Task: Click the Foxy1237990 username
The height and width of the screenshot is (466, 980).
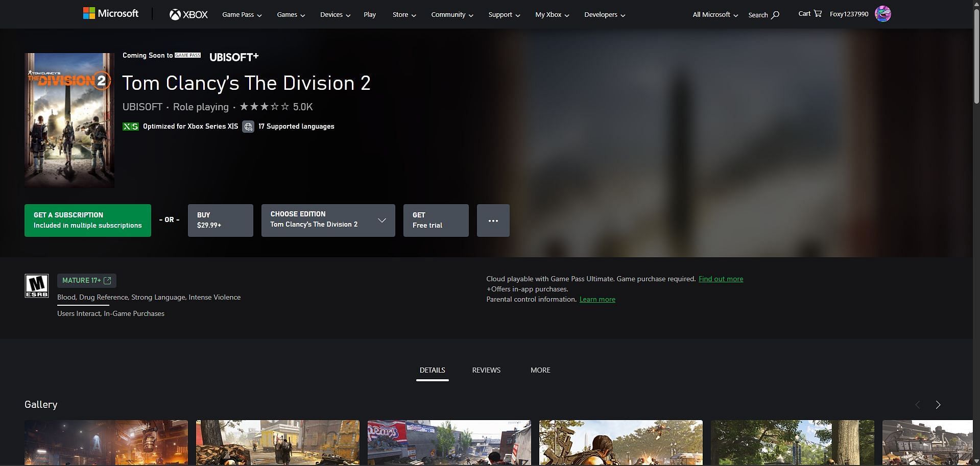Action: pos(849,14)
